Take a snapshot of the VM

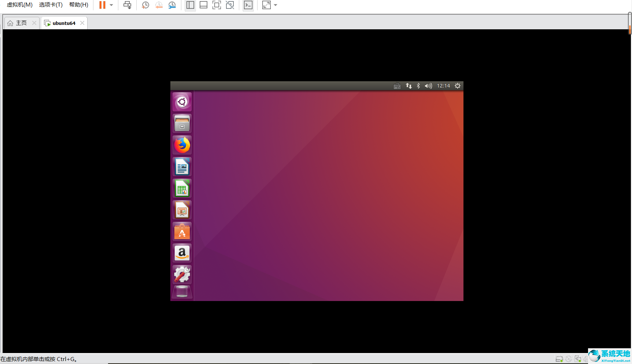coord(145,5)
